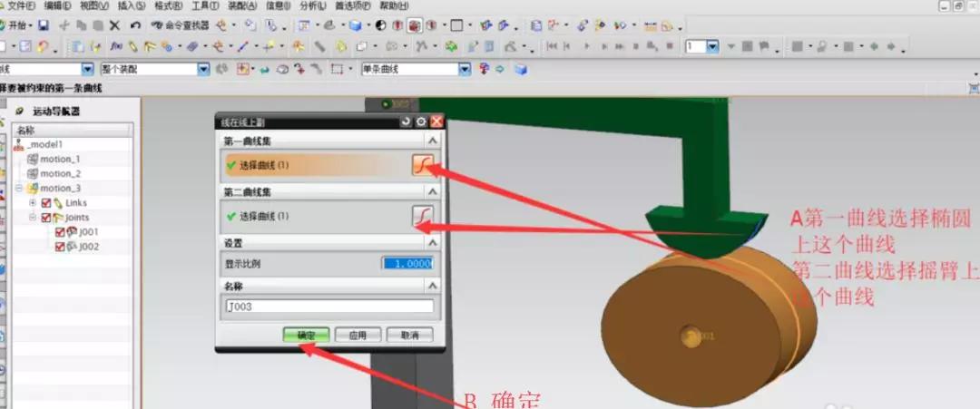Collapse the motion_3 tree node
Viewport: 980px width, 409px height.
(x=19, y=188)
